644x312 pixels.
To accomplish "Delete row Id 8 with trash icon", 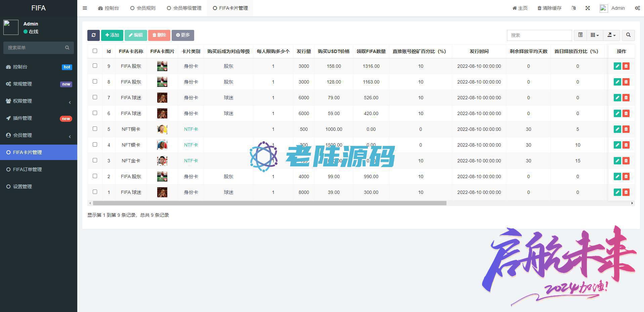I will pyautogui.click(x=626, y=82).
